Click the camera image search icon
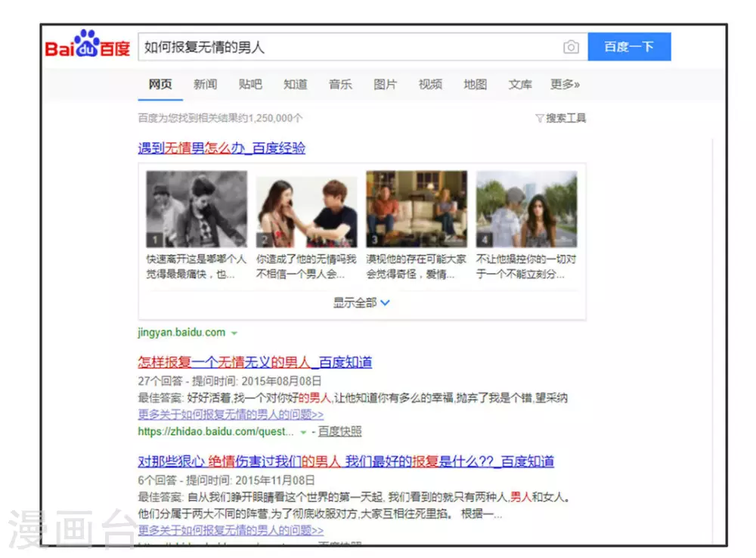 571,48
